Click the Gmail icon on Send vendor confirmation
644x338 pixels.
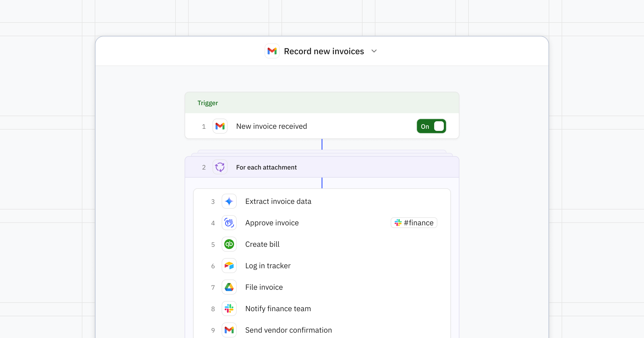pyautogui.click(x=229, y=330)
